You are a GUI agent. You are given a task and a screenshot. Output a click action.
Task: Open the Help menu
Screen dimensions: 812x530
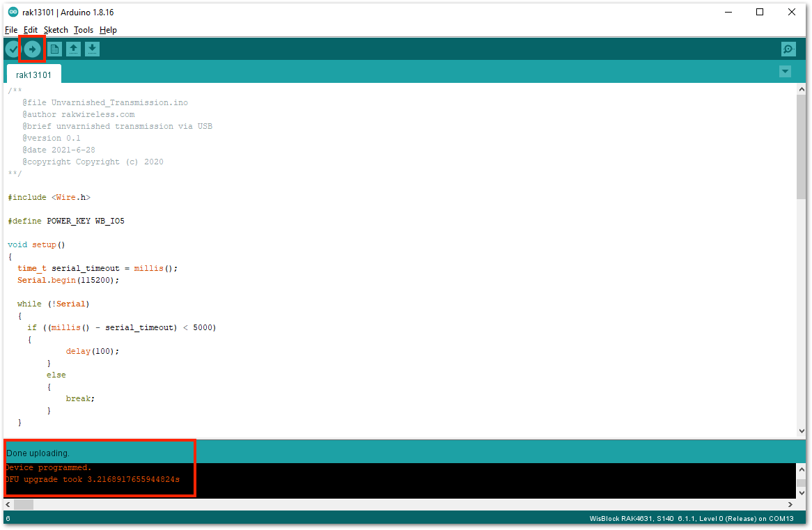click(x=108, y=30)
